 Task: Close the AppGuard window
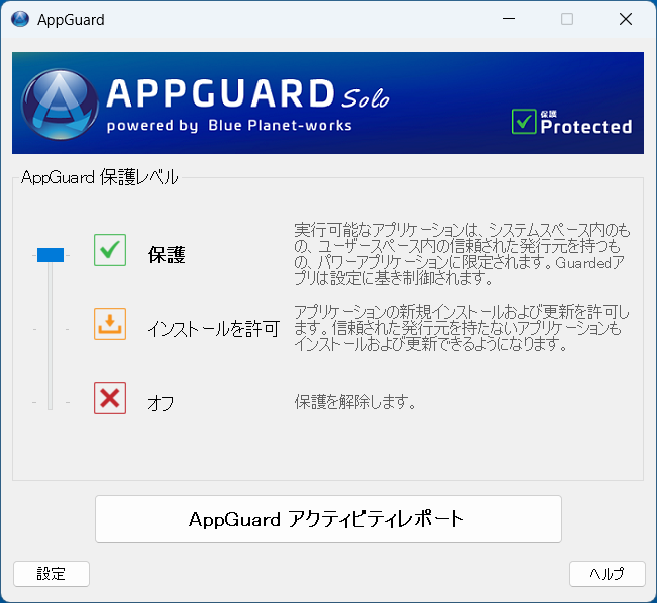tap(625, 19)
